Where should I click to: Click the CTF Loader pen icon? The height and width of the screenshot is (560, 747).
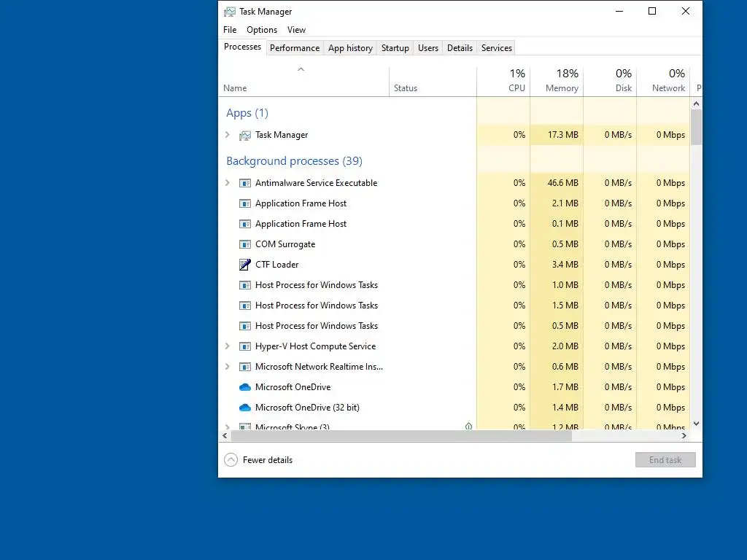coord(245,265)
